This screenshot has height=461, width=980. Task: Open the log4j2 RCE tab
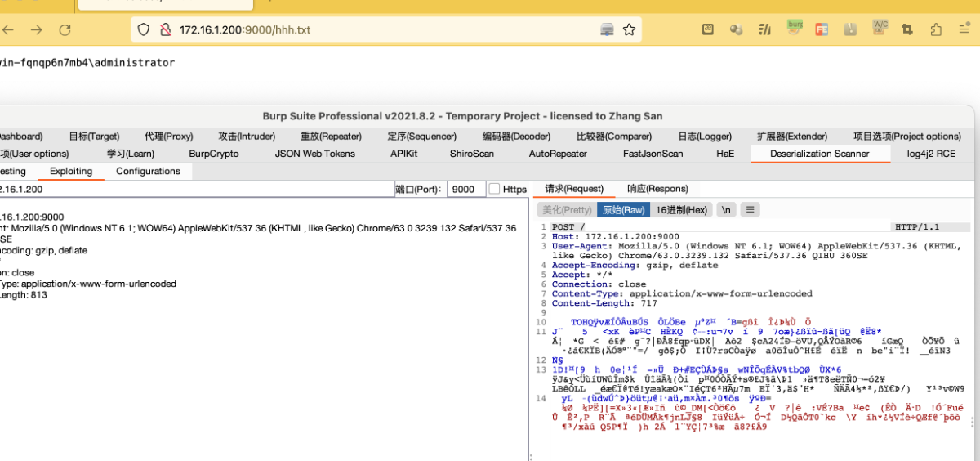point(931,154)
